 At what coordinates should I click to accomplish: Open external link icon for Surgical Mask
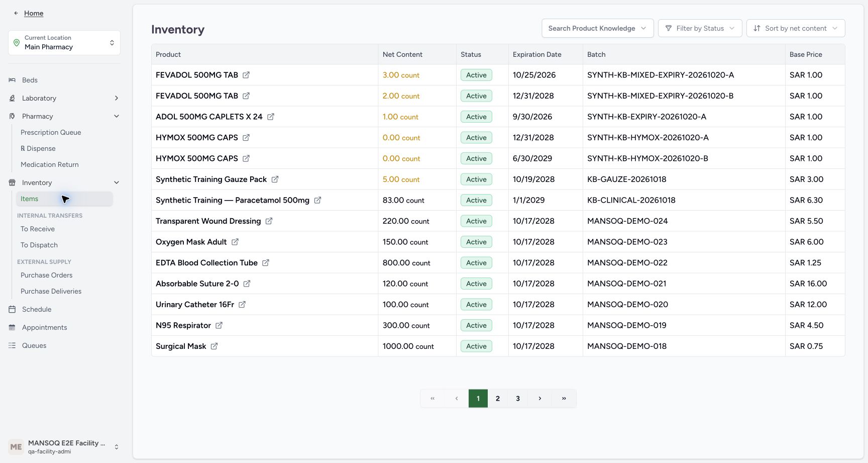(x=214, y=346)
